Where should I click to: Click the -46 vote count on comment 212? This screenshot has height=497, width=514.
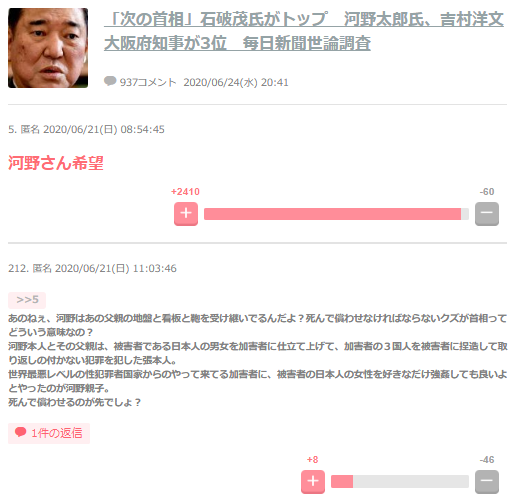487,460
